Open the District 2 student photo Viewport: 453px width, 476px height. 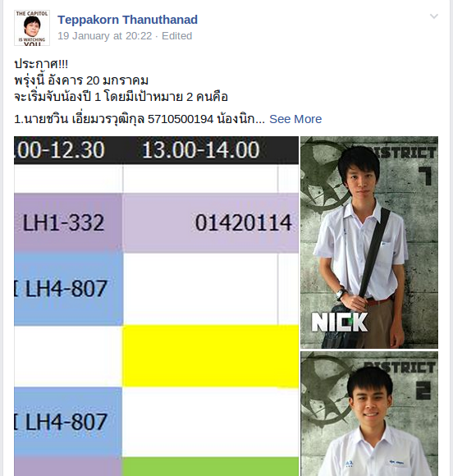coord(369,414)
